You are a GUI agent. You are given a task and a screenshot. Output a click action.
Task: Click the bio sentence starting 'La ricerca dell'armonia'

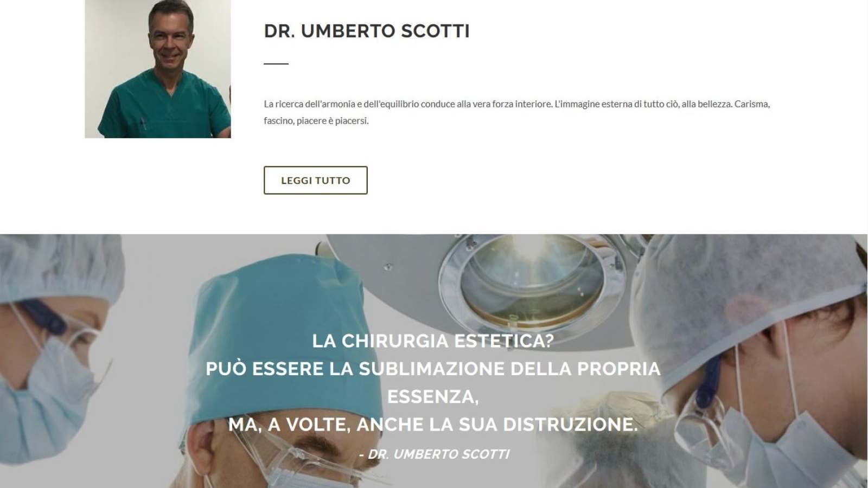pyautogui.click(x=516, y=104)
